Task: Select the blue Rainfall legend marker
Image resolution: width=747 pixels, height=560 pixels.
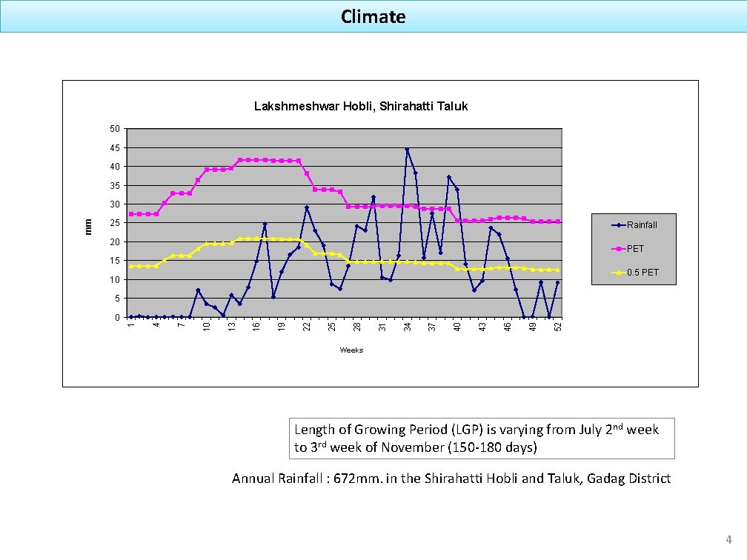Action: click(617, 224)
